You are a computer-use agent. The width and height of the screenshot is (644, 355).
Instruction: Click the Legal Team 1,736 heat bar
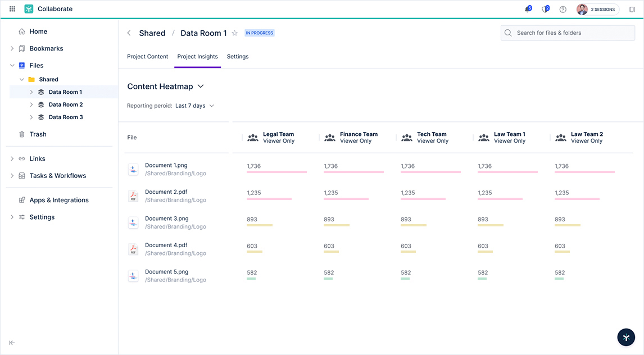coord(276,172)
